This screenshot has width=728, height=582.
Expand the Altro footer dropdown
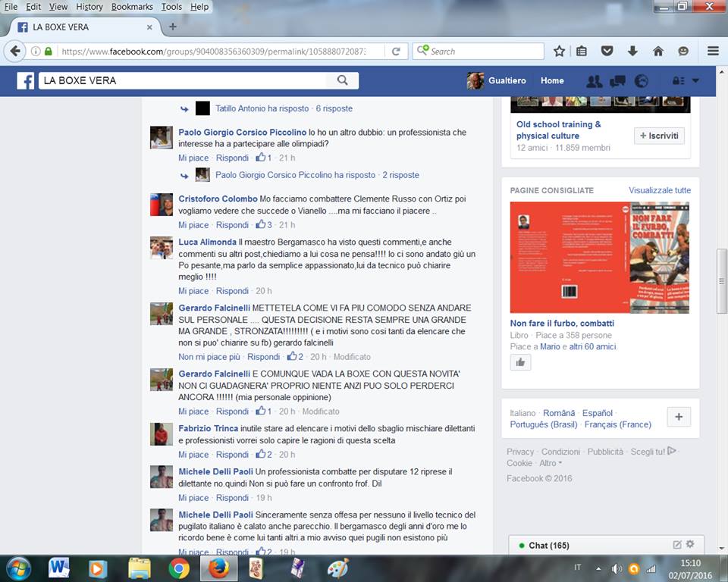pyautogui.click(x=550, y=463)
